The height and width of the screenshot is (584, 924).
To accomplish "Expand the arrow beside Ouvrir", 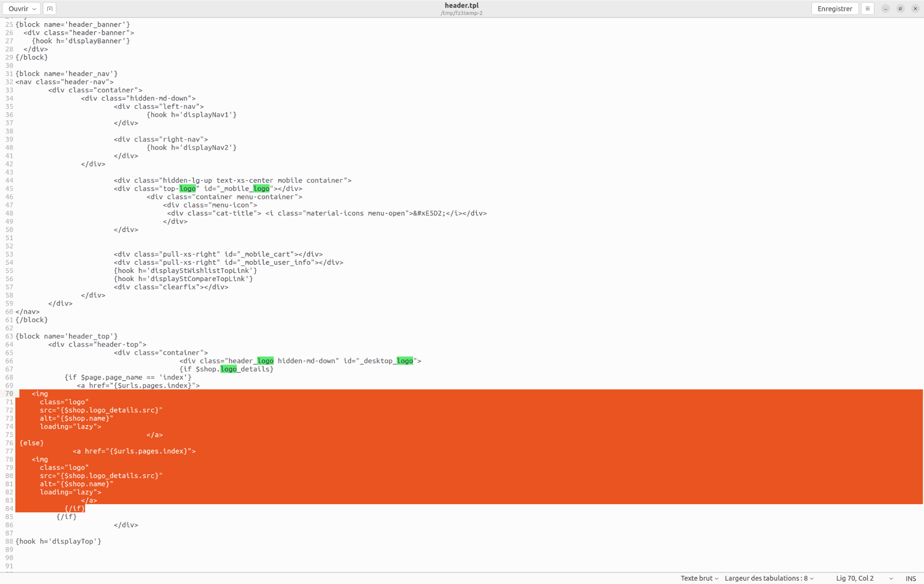I will click(34, 9).
